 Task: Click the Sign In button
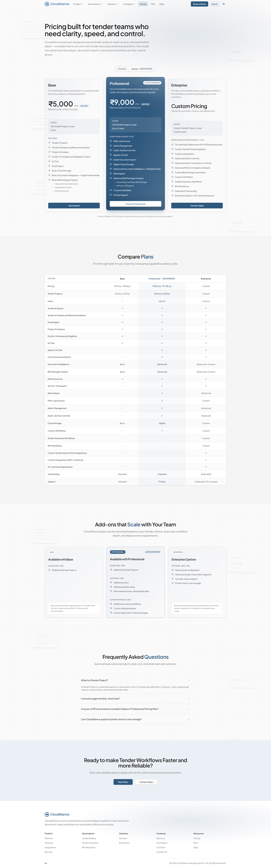click(x=215, y=4)
